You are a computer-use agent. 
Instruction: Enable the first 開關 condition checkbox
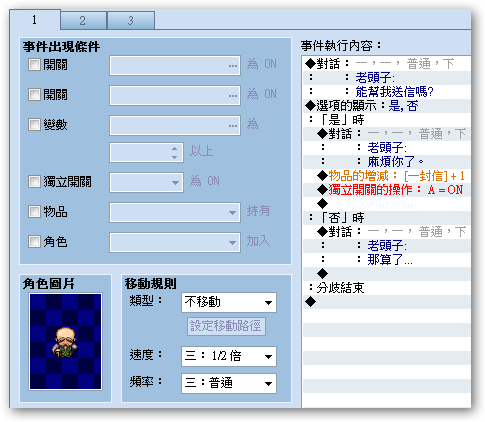tap(34, 64)
